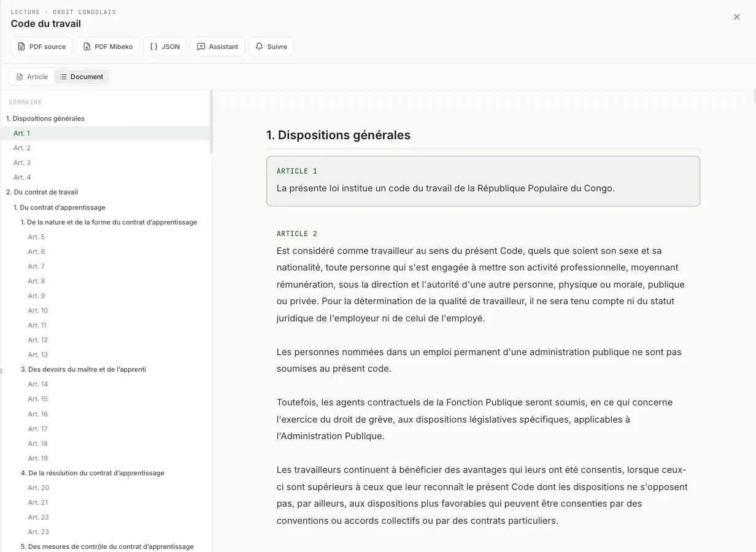Screen dimensions: 756x552
Task: Click the Document tab list icon
Action: [63, 77]
